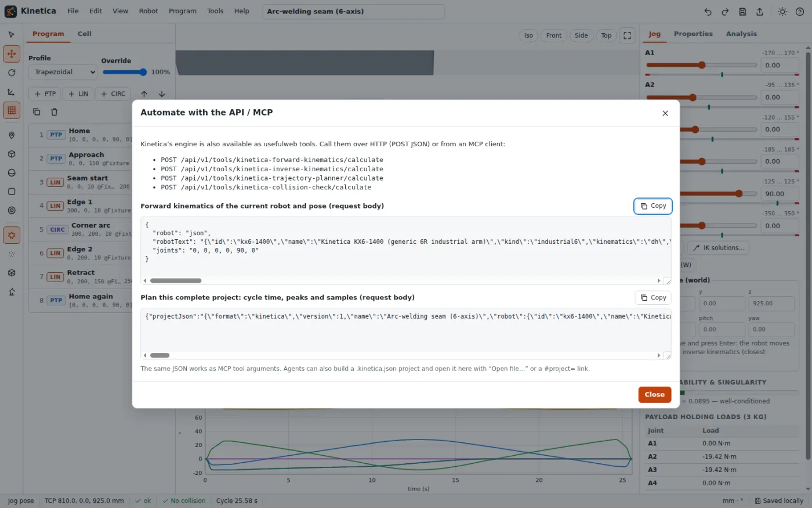Switch to the Cell tab
This screenshot has width=812, height=508.
point(85,34)
